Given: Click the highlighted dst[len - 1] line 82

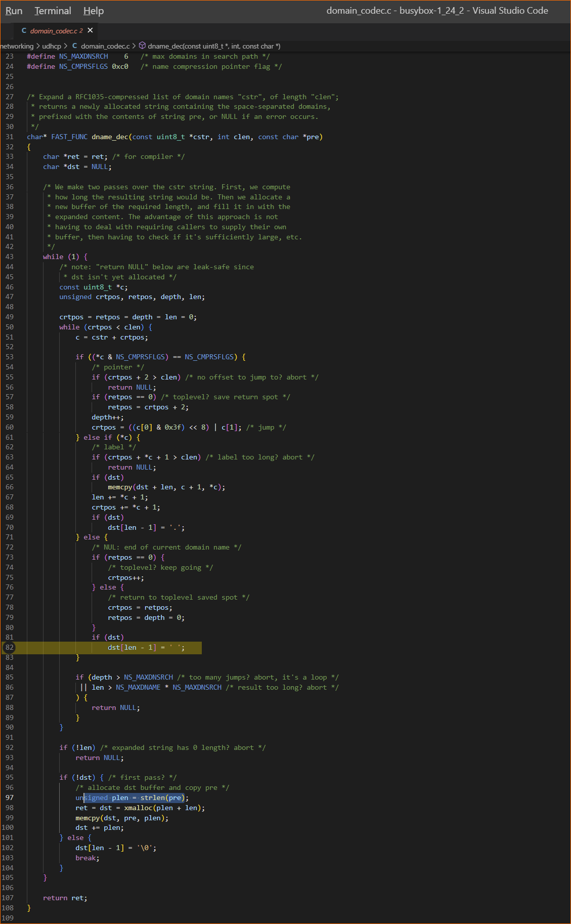Looking at the screenshot, I should pos(146,647).
